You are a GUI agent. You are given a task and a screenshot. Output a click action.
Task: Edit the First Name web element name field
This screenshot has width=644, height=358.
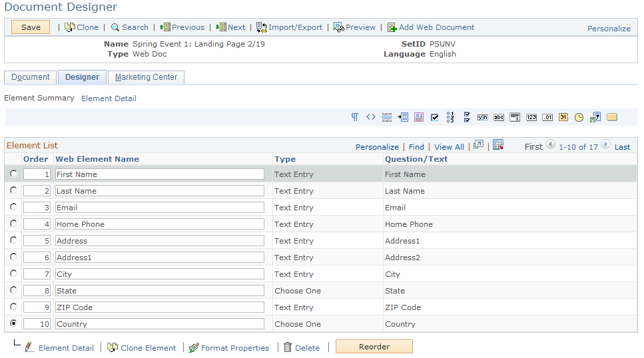tap(160, 174)
